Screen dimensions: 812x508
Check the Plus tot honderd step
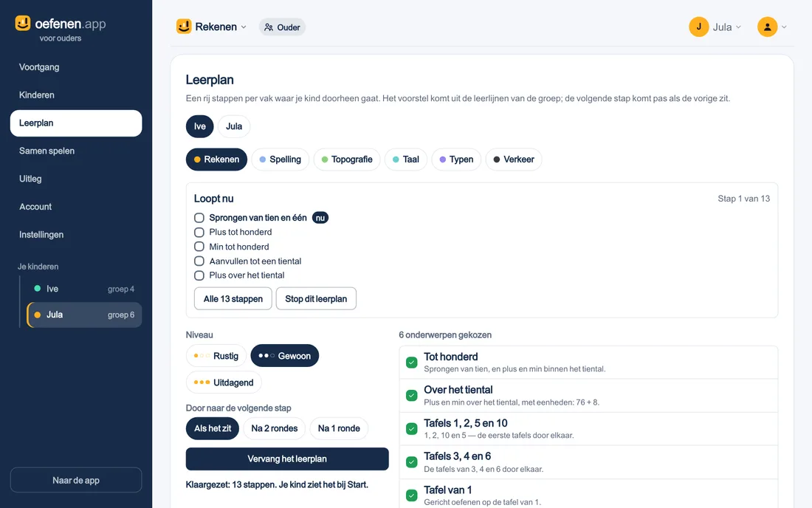pyautogui.click(x=199, y=233)
